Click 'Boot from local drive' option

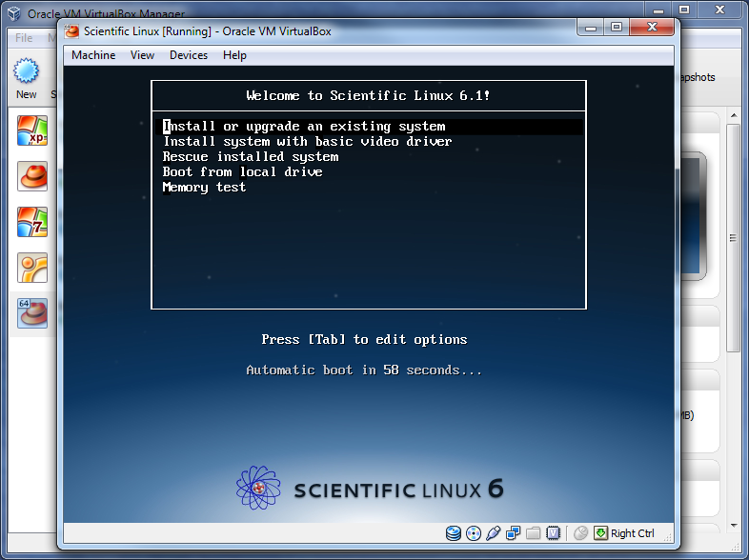pyautogui.click(x=242, y=171)
